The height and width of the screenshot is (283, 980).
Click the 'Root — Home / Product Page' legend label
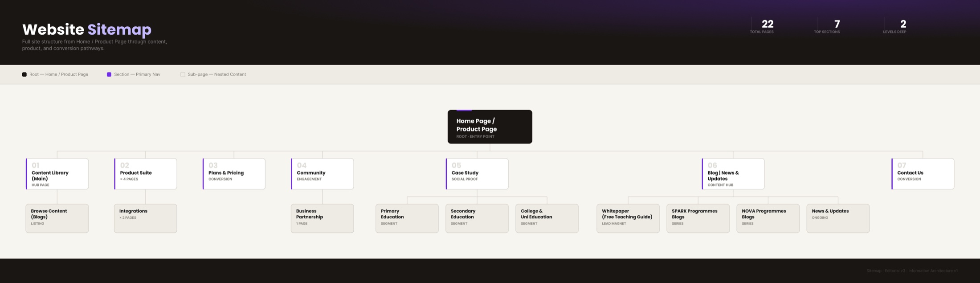coord(59,74)
